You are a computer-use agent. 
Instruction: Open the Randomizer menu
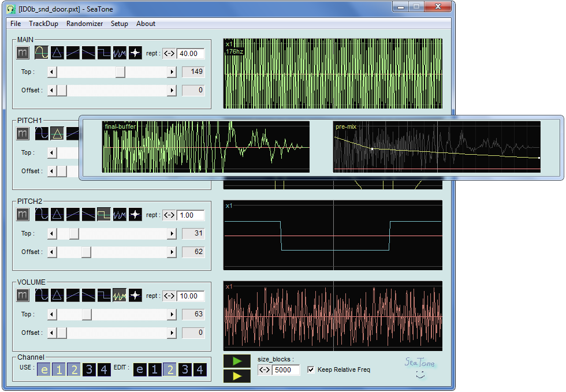tap(84, 24)
